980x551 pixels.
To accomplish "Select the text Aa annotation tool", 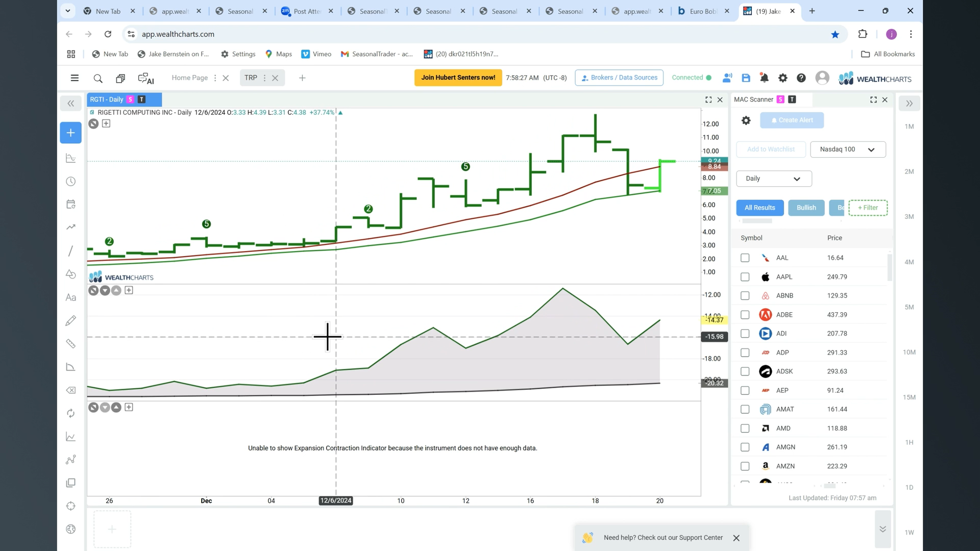I will click(71, 297).
